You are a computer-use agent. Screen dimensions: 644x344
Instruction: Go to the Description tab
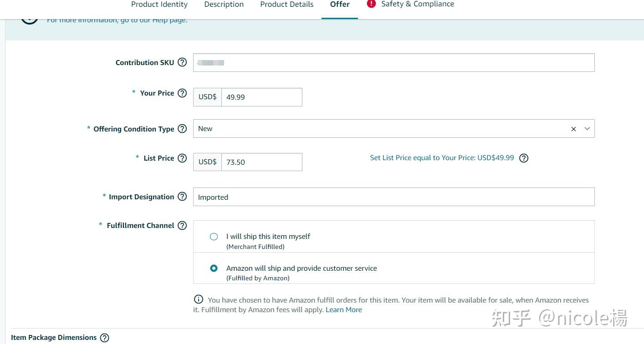[224, 5]
